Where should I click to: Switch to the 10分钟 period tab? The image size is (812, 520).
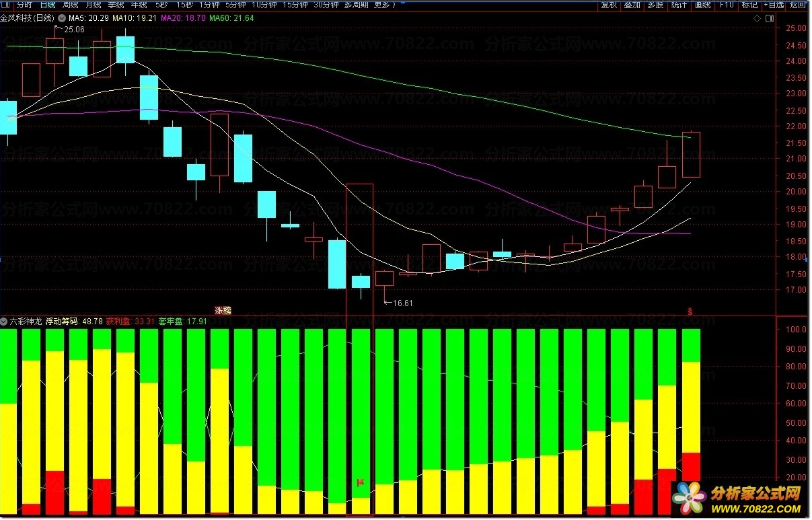[x=264, y=5]
